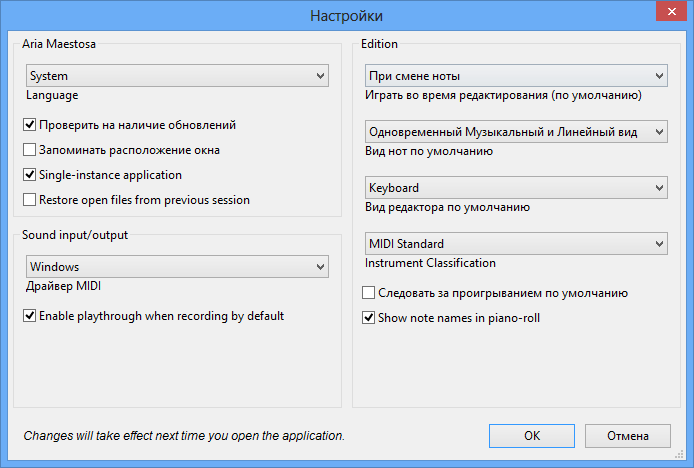
Task: Enable Запоминать расположение окна checkbox
Action: [29, 150]
